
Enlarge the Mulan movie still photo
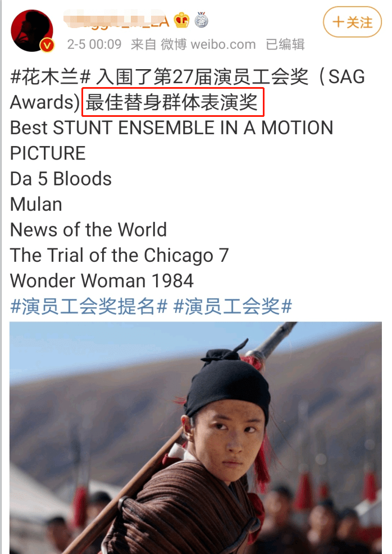[195, 438]
